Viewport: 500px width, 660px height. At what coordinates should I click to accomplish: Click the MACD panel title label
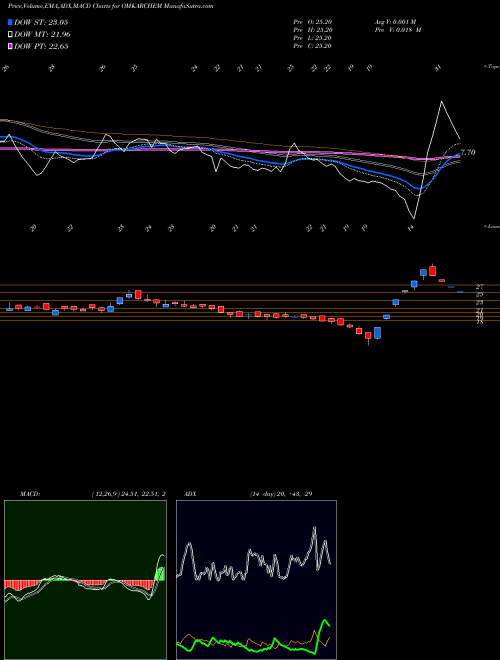(x=29, y=494)
